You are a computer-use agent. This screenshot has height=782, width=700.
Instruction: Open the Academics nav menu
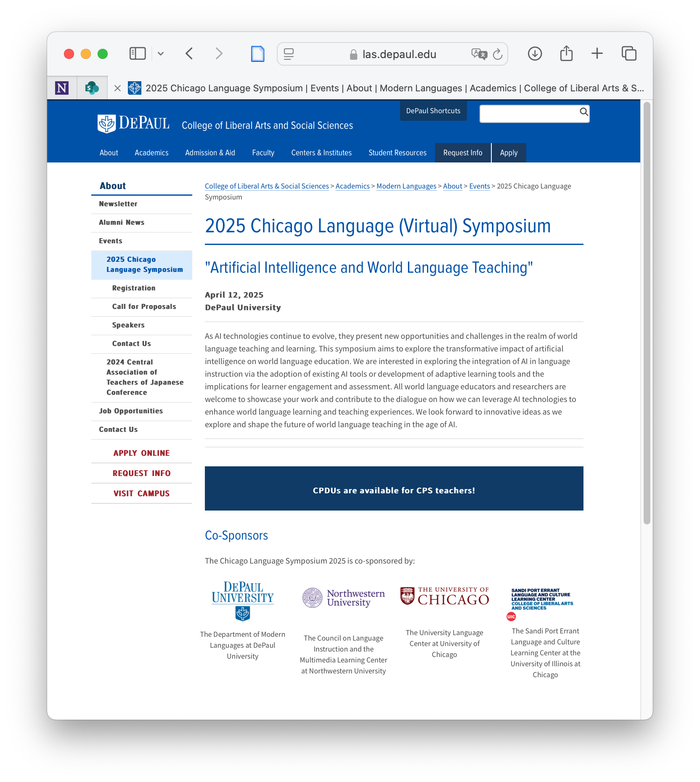(x=151, y=153)
